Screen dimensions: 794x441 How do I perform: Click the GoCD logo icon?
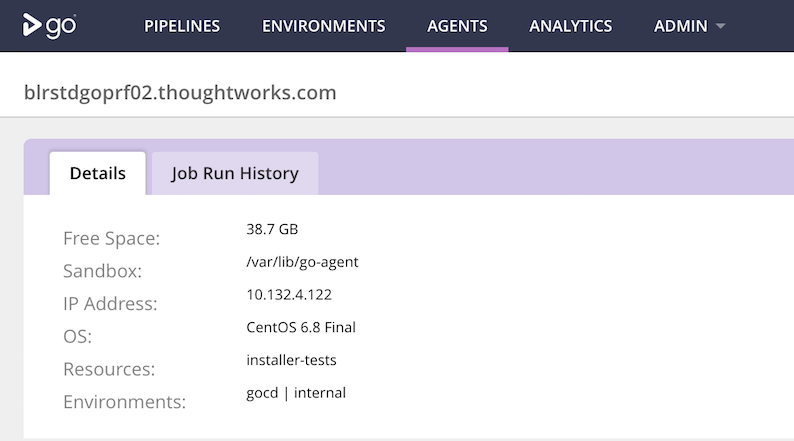click(x=49, y=25)
